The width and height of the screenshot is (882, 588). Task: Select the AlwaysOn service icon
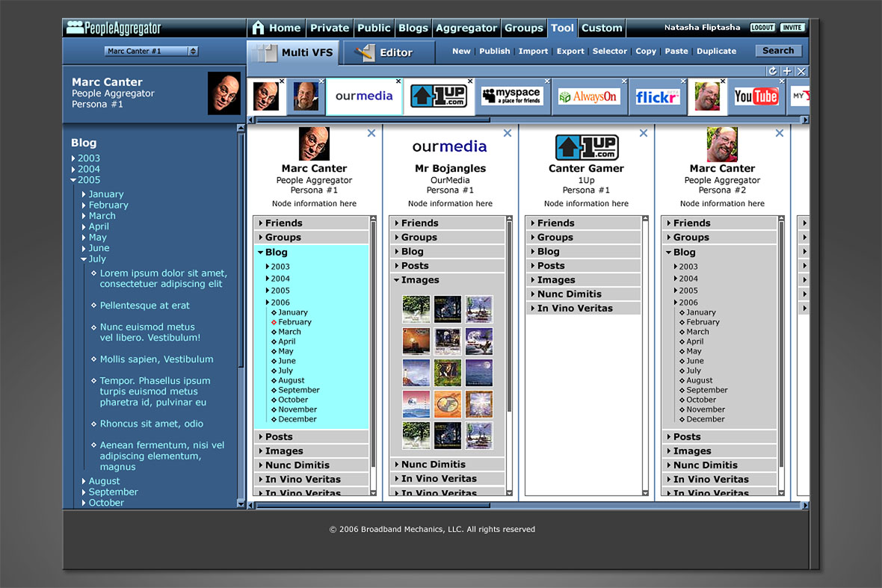(x=588, y=97)
